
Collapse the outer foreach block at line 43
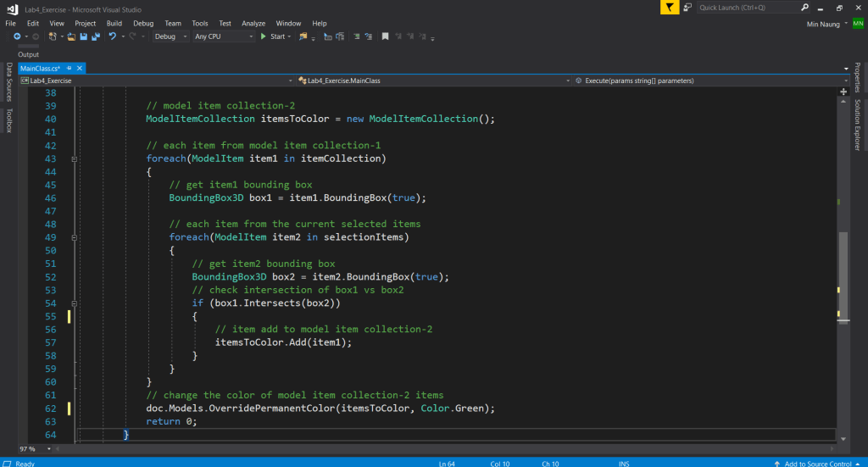75,158
